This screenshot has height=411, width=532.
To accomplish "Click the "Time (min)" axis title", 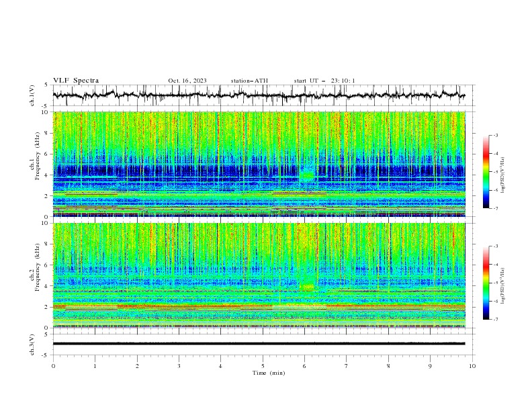I will pyautogui.click(x=269, y=373).
